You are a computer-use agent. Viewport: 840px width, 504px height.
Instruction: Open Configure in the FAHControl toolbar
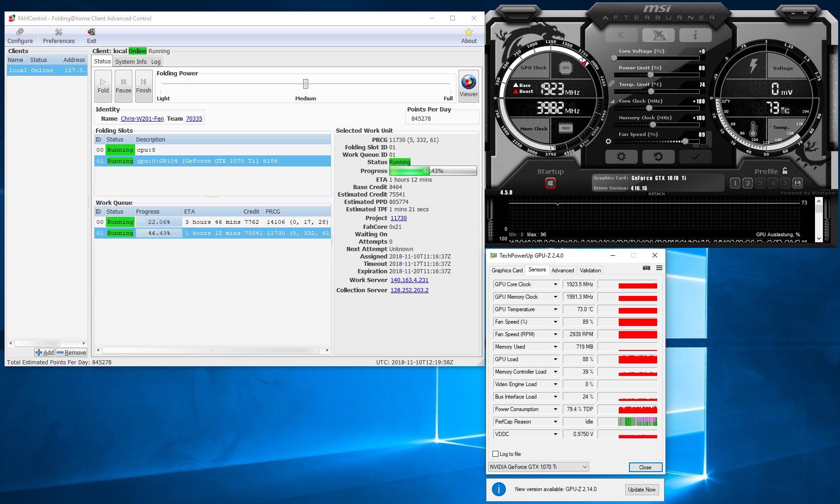tap(20, 36)
